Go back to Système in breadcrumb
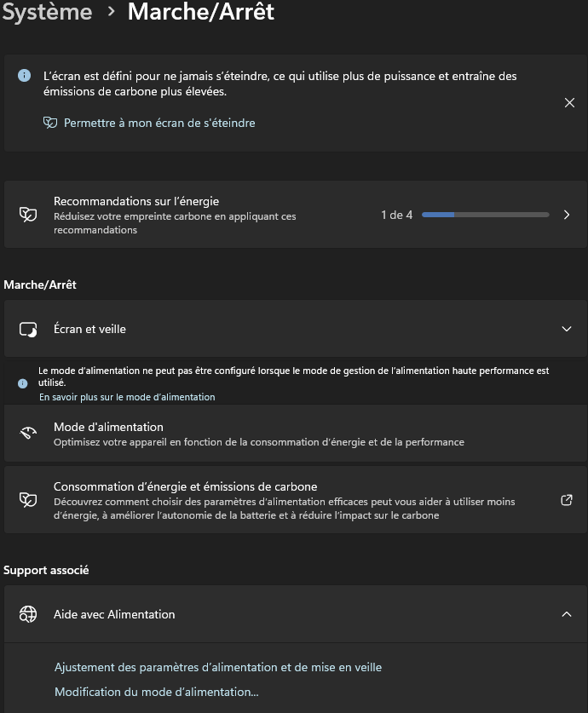The height and width of the screenshot is (713, 588). pos(47,12)
